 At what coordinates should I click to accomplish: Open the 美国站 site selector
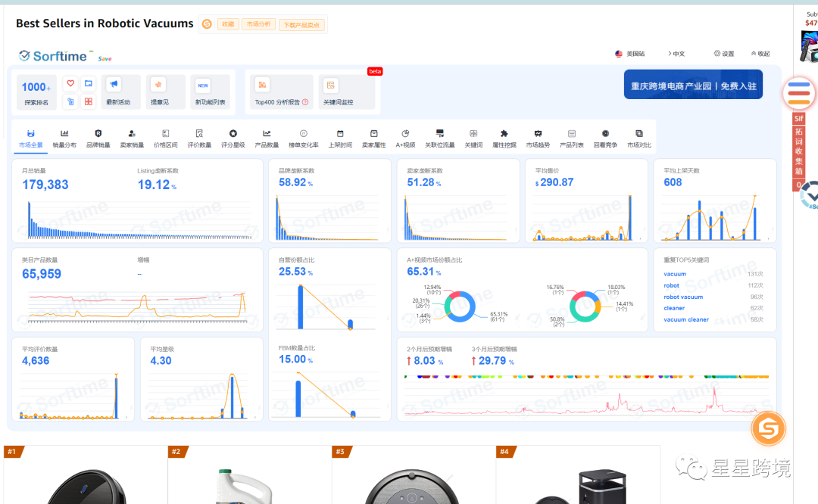point(630,54)
